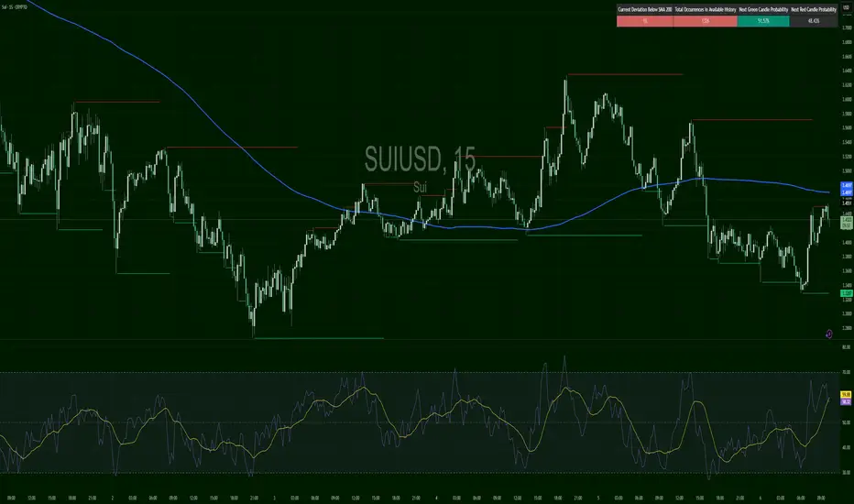The image size is (854, 504).
Task: Click the dark 48.43% probability cell
Action: click(x=813, y=21)
